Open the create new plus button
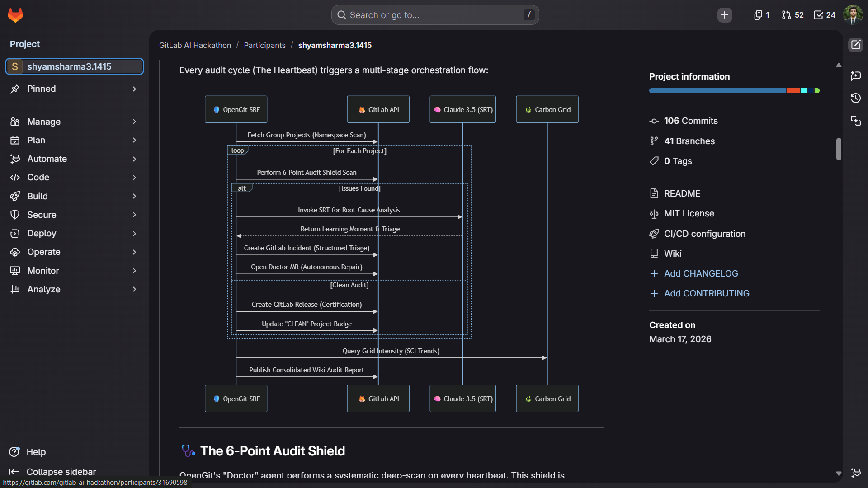Image resolution: width=868 pixels, height=488 pixels. 724,15
